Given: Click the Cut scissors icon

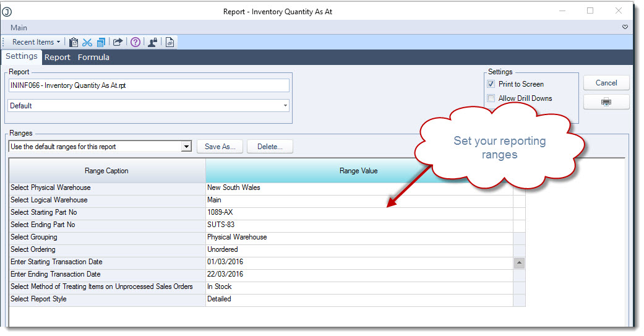Looking at the screenshot, I should pyautogui.click(x=87, y=42).
